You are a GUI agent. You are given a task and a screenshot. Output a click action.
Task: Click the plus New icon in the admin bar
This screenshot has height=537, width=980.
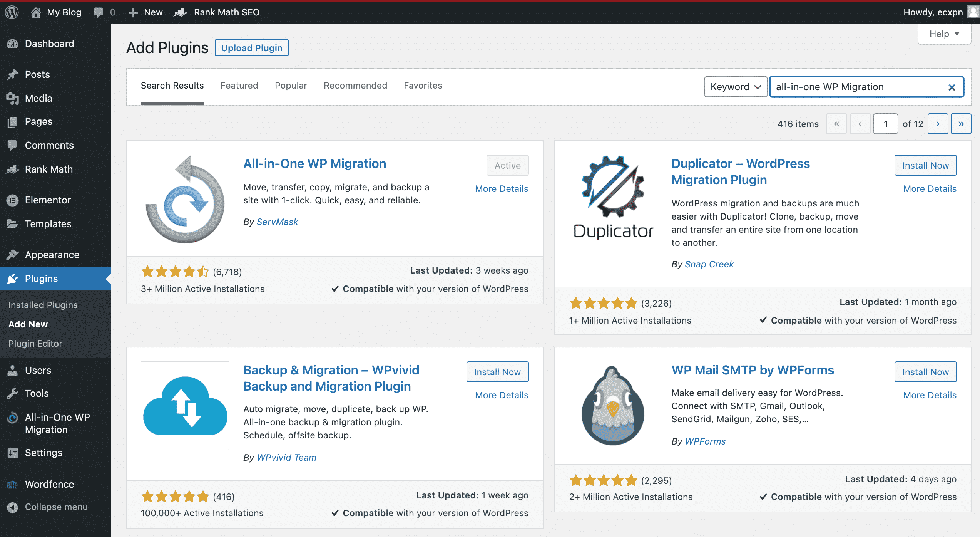pos(133,13)
